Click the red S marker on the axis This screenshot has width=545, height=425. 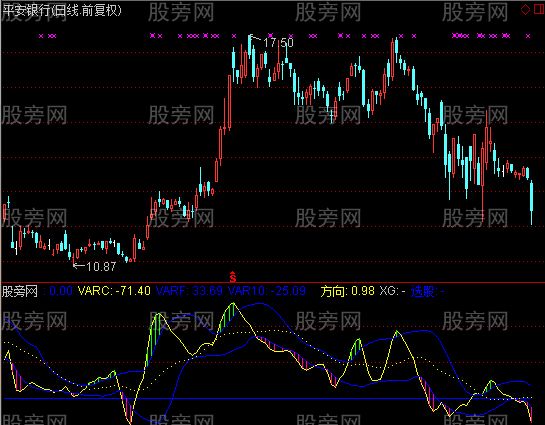click(x=233, y=277)
